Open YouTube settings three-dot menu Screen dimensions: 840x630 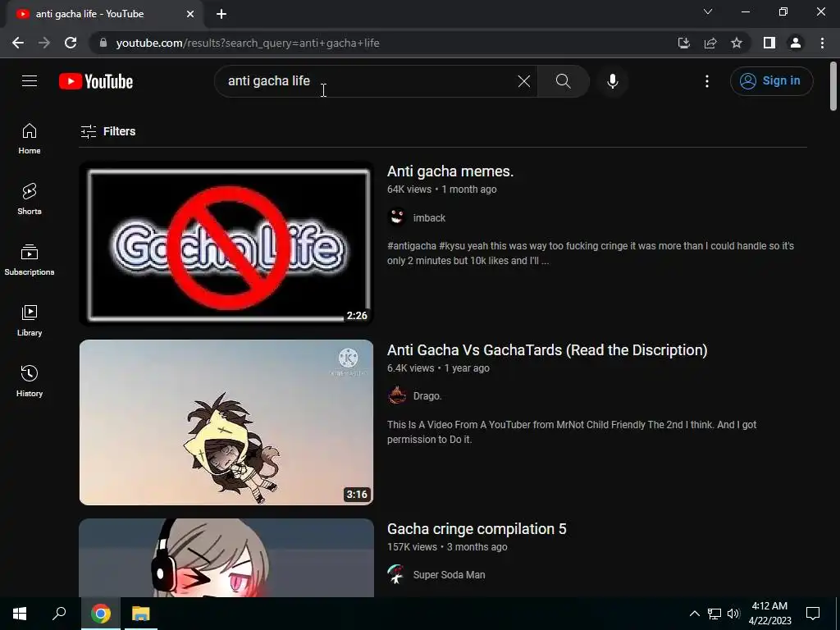706,81
